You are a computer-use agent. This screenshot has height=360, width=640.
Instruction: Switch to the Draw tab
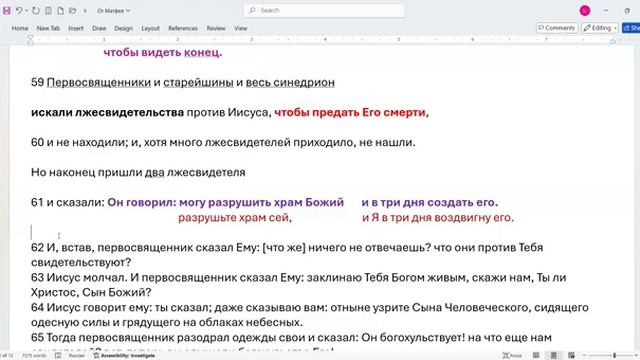click(99, 28)
